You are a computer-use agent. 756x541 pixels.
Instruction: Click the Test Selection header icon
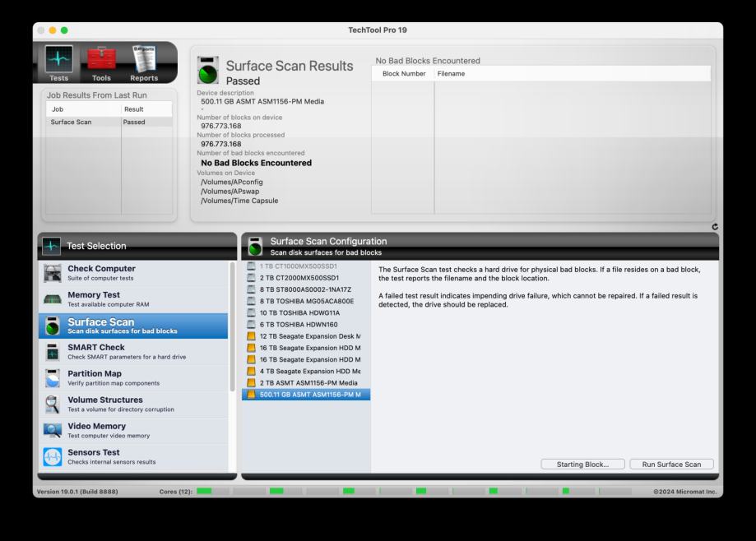point(52,246)
